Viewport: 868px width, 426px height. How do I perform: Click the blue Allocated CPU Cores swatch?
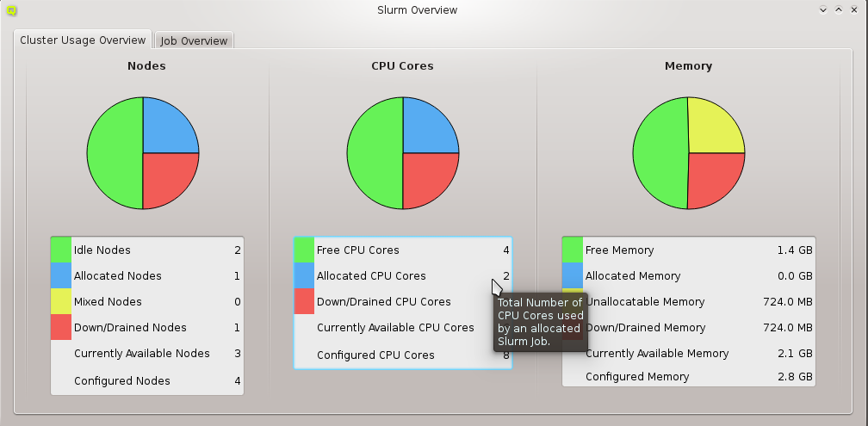pos(304,275)
